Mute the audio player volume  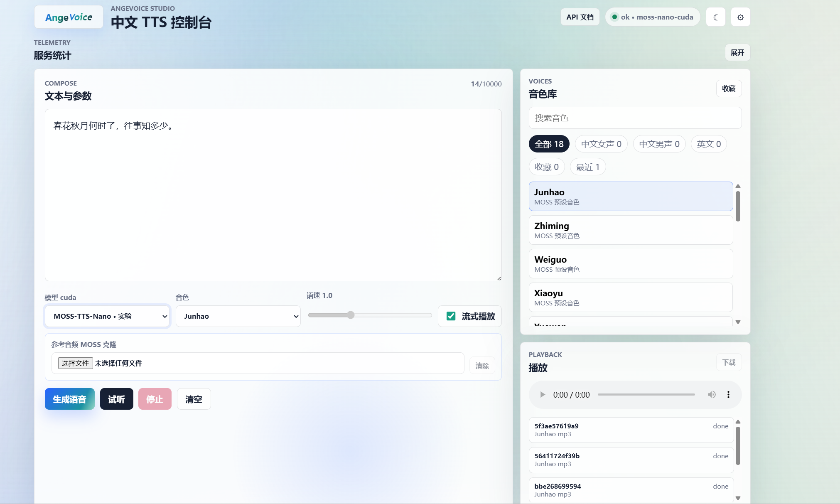pos(712,395)
